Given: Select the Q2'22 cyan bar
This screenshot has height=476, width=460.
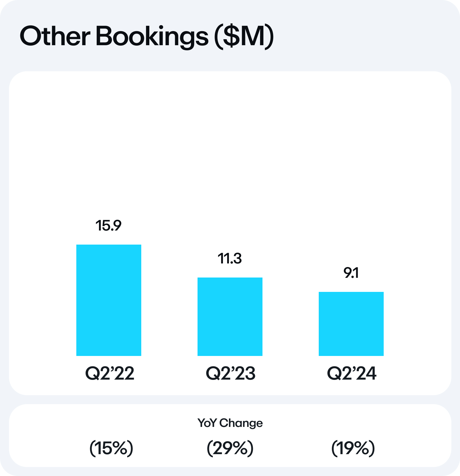Looking at the screenshot, I should click(109, 300).
